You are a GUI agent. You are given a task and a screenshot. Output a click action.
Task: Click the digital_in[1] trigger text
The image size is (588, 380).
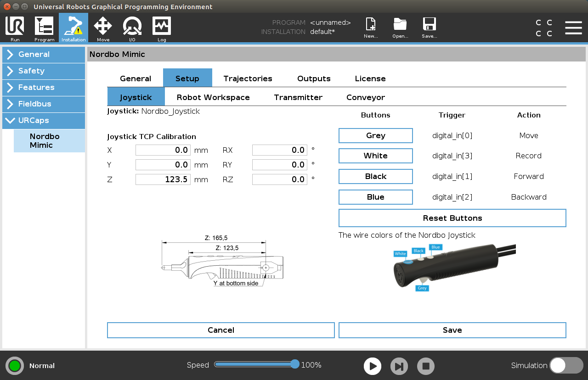pos(452,176)
